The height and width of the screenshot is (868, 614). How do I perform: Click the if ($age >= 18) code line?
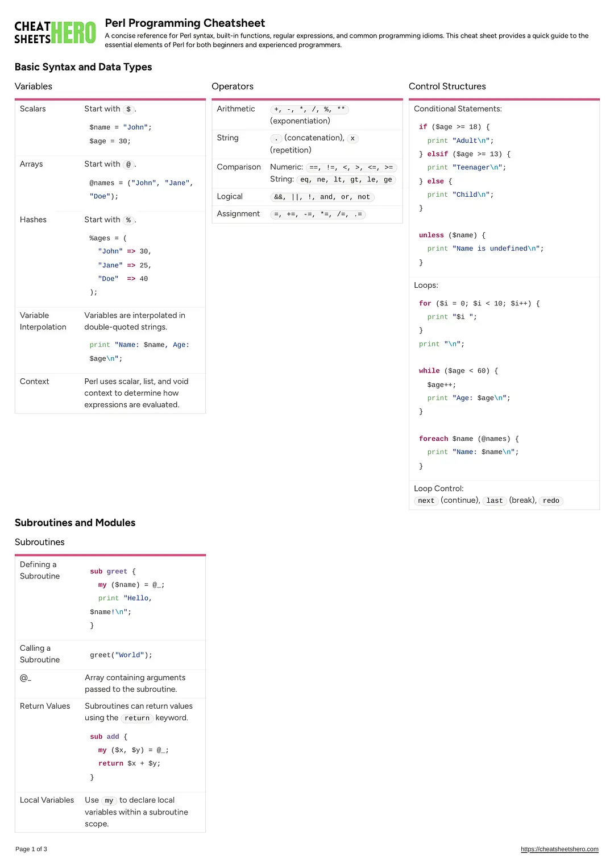[454, 127]
